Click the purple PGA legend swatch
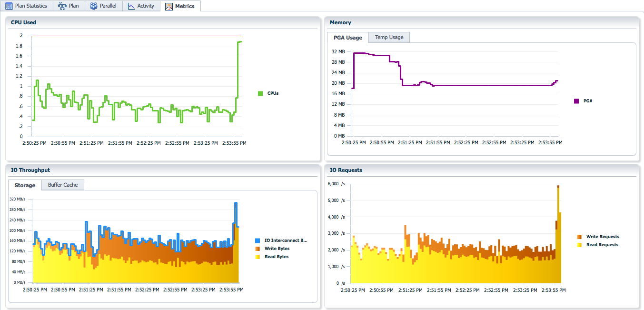Viewport: 644px width, 310px height. (576, 101)
